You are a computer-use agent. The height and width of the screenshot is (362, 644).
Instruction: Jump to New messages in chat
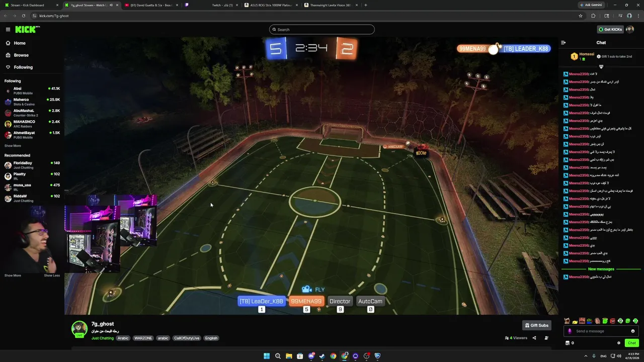coord(601,269)
